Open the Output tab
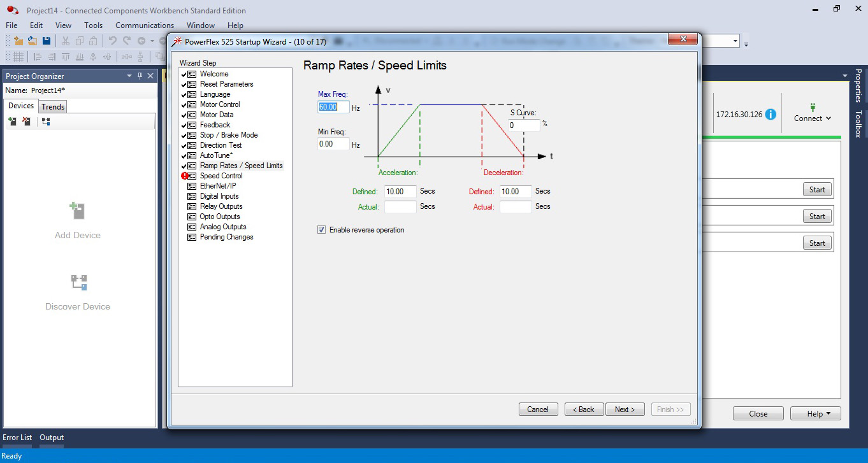This screenshot has width=868, height=463. point(52,438)
